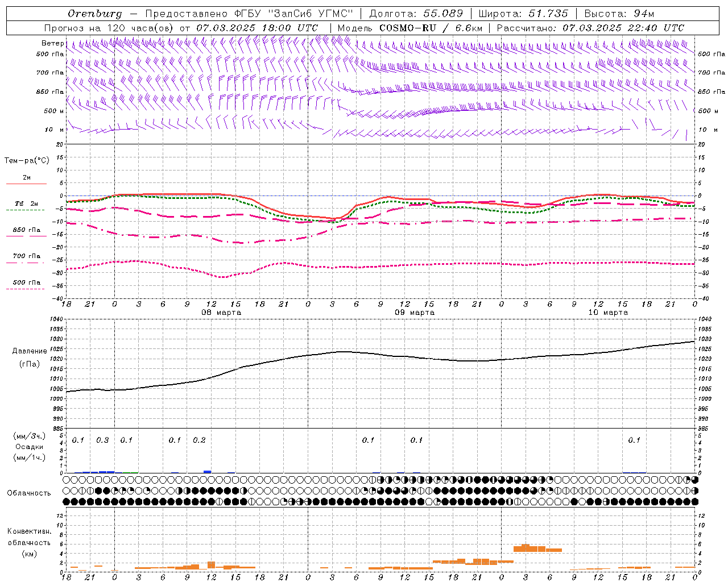Click the '(мм/1ч.)' precipitation unit label

29,458
